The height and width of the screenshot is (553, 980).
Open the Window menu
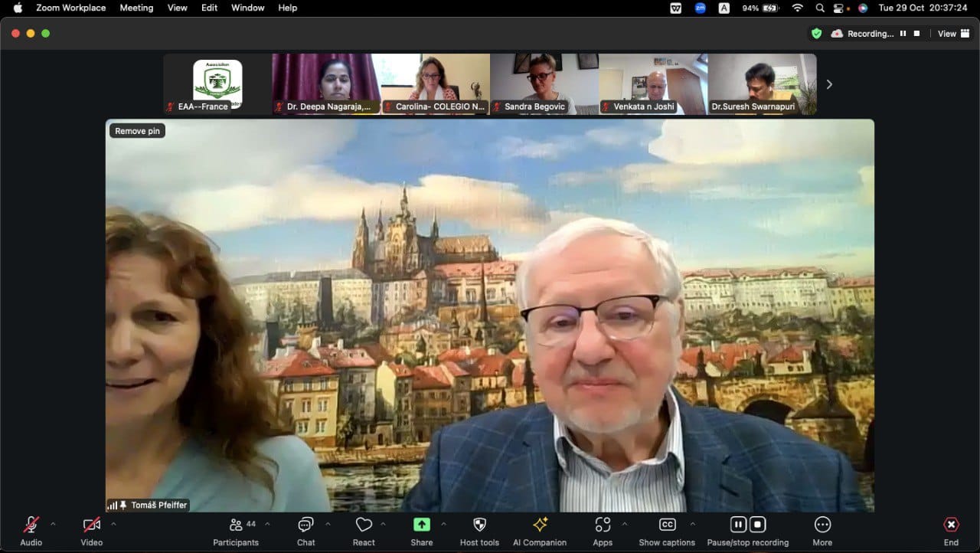pos(247,8)
